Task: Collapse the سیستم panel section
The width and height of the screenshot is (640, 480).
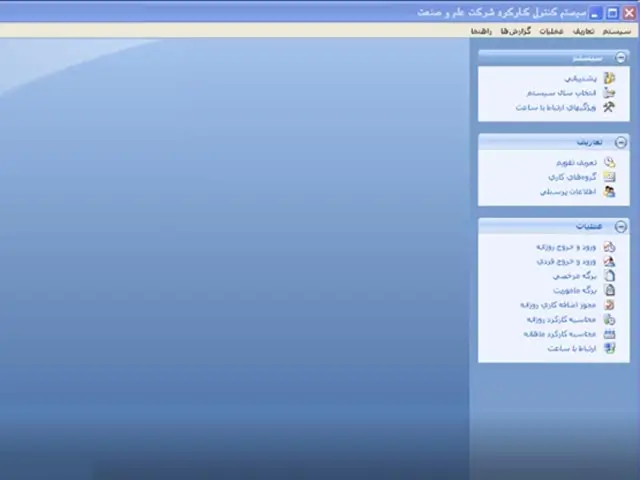Action: tap(621, 58)
